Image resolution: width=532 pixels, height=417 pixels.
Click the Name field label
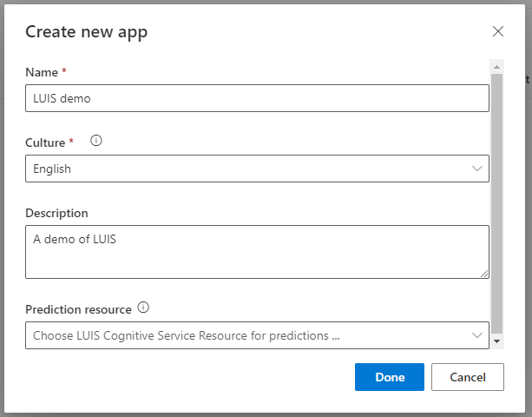(x=42, y=72)
